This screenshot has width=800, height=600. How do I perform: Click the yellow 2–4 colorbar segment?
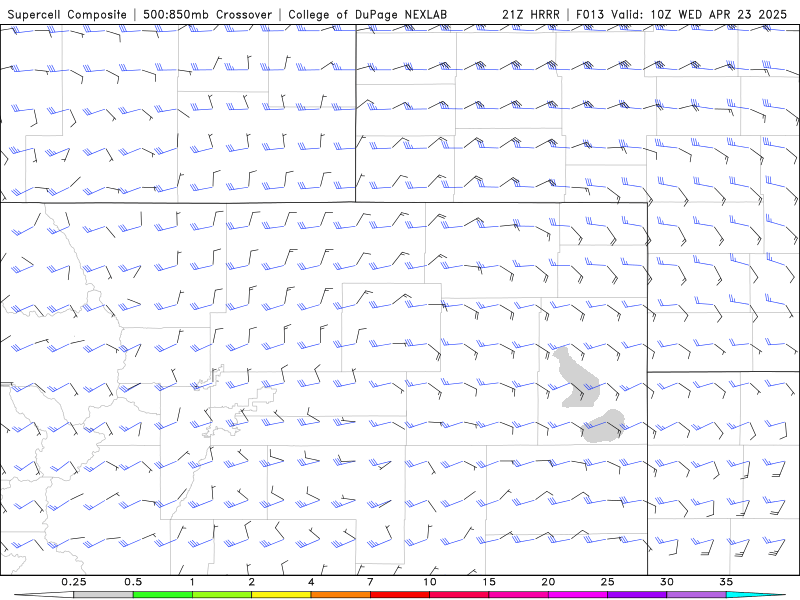281,595
